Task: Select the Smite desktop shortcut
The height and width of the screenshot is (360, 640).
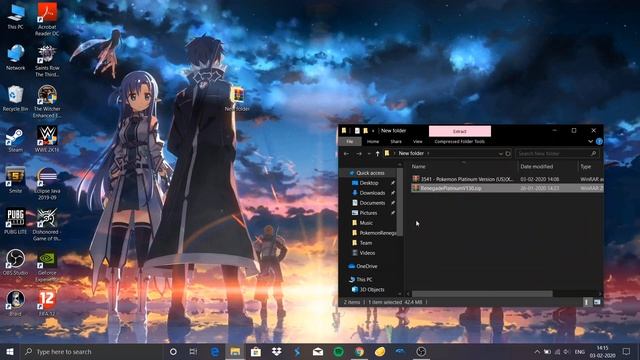Action: click(16, 180)
